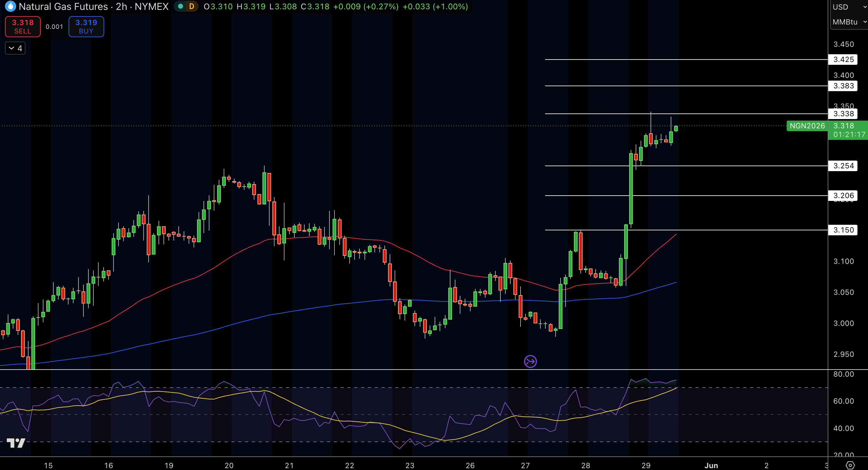Image resolution: width=868 pixels, height=470 pixels.
Task: Click the +0.033 (+1.00%) change value
Action: (x=435, y=7)
